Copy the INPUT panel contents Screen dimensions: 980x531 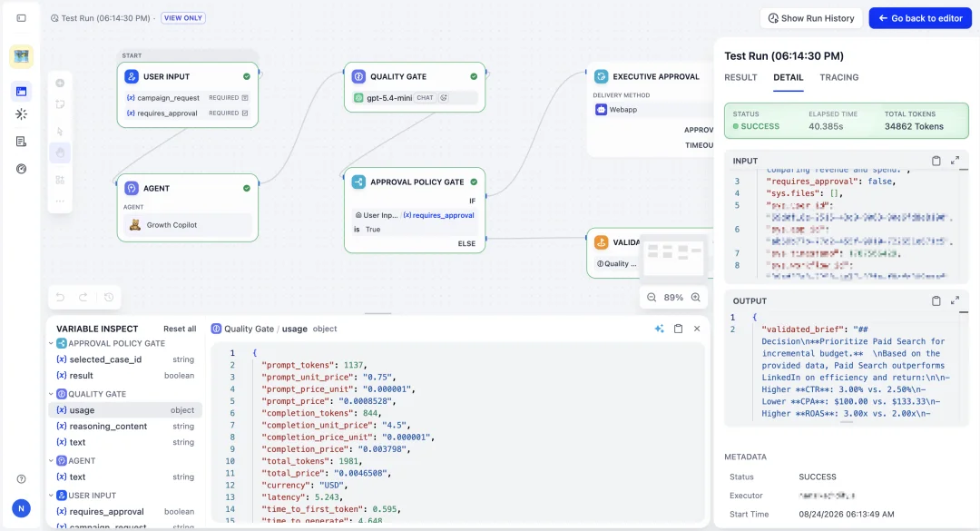pos(936,161)
